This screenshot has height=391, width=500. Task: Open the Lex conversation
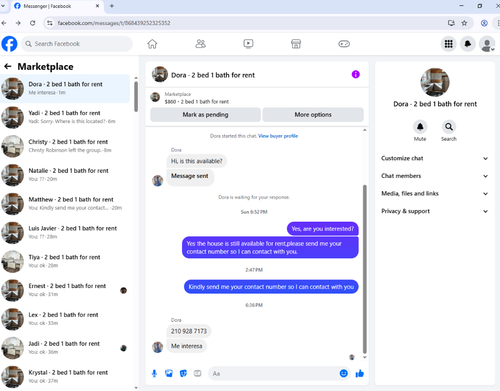tap(65, 319)
